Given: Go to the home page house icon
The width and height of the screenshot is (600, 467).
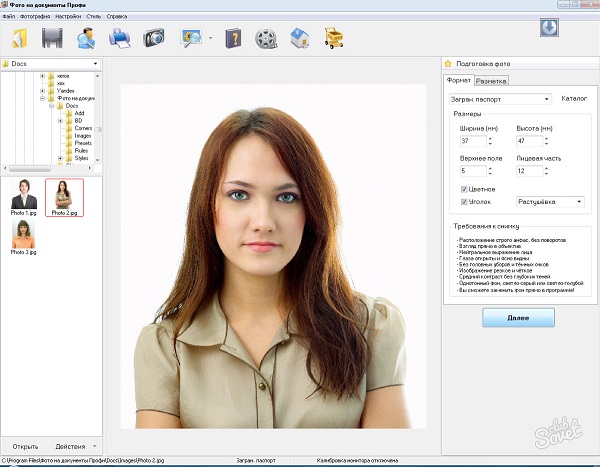Looking at the screenshot, I should [300, 39].
